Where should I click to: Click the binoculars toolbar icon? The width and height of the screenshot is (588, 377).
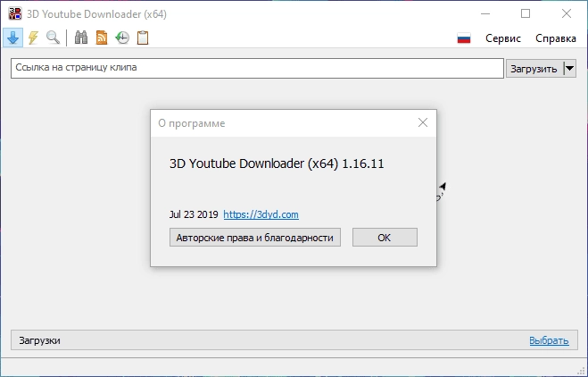coord(81,38)
